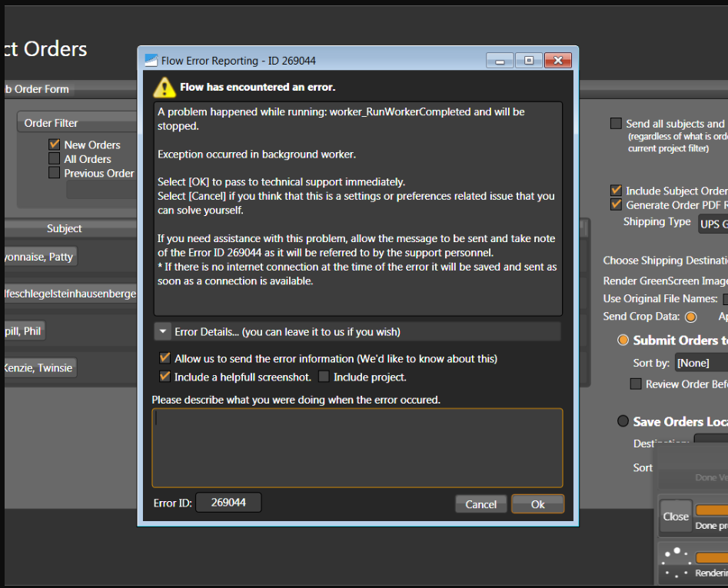Screen dimensions: 728x588
Task: Click the 'Render GreenScreen Images' label
Action: tap(665, 281)
